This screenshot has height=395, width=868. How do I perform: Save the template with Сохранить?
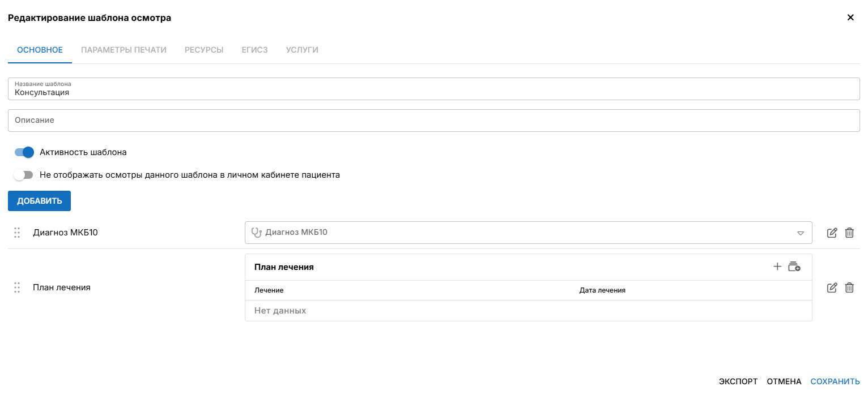(835, 381)
